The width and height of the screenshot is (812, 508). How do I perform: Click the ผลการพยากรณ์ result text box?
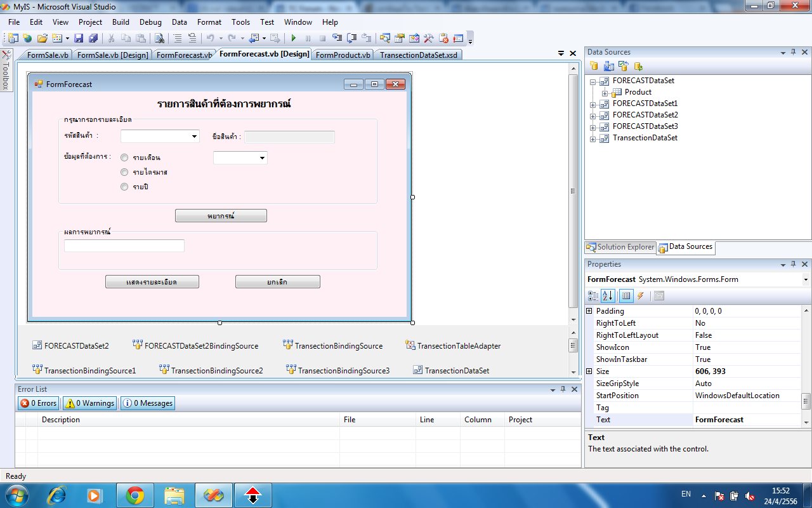point(124,246)
